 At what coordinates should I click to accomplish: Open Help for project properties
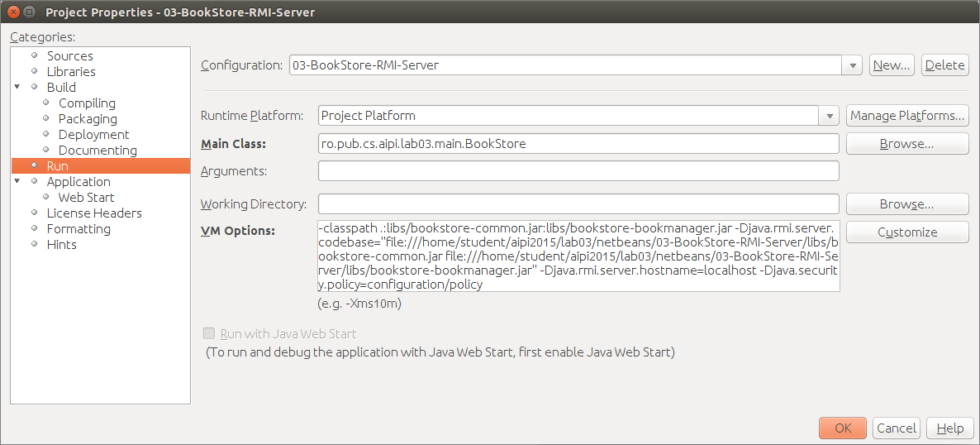click(950, 428)
